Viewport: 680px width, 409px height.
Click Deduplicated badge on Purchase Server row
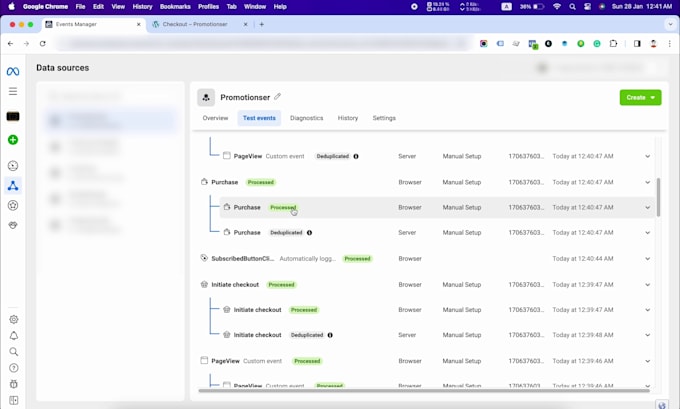tap(286, 232)
